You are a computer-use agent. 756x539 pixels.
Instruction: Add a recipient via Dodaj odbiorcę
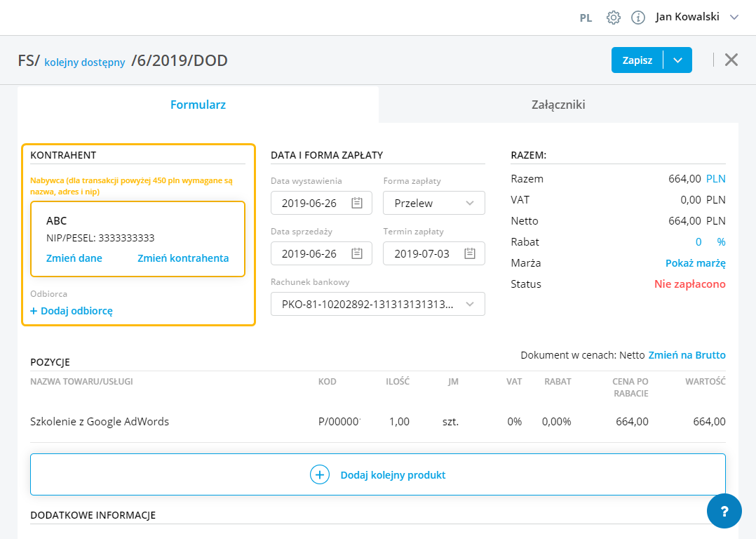tap(72, 310)
